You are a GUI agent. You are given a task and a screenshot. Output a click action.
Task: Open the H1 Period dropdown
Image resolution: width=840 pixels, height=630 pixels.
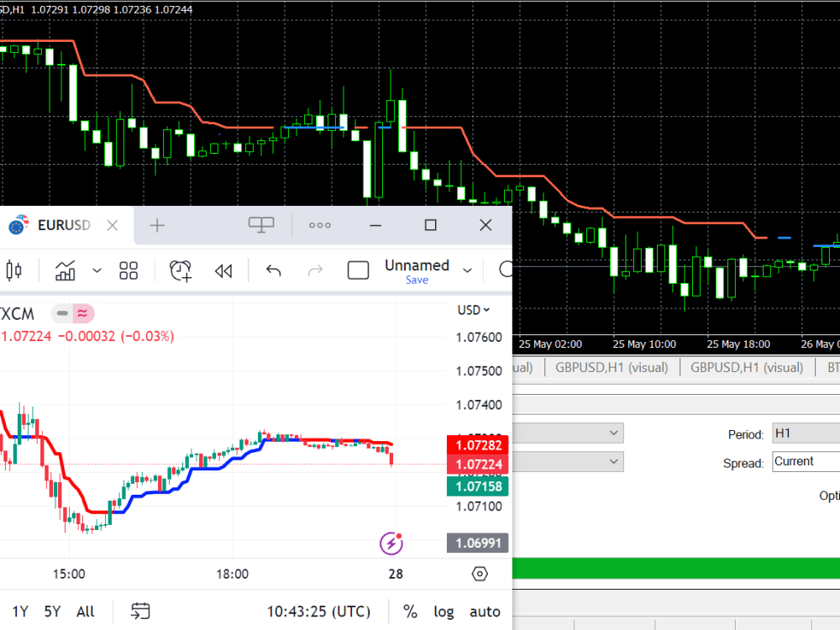[x=805, y=433]
